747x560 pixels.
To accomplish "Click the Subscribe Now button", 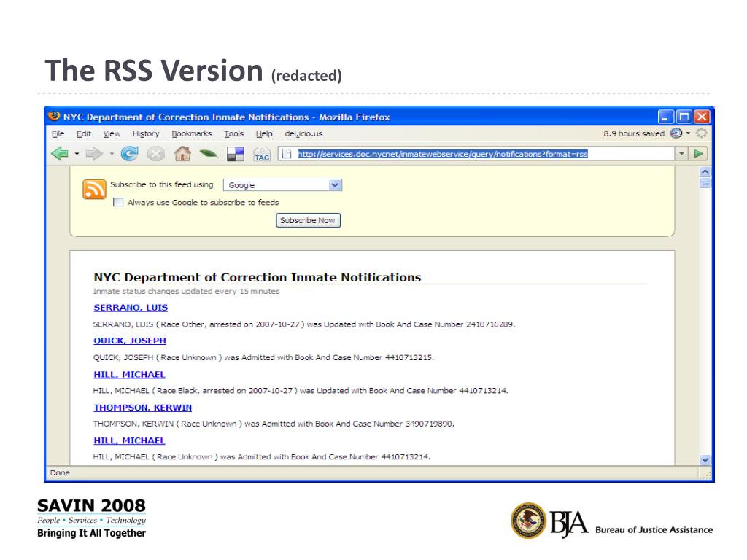I will click(x=308, y=220).
